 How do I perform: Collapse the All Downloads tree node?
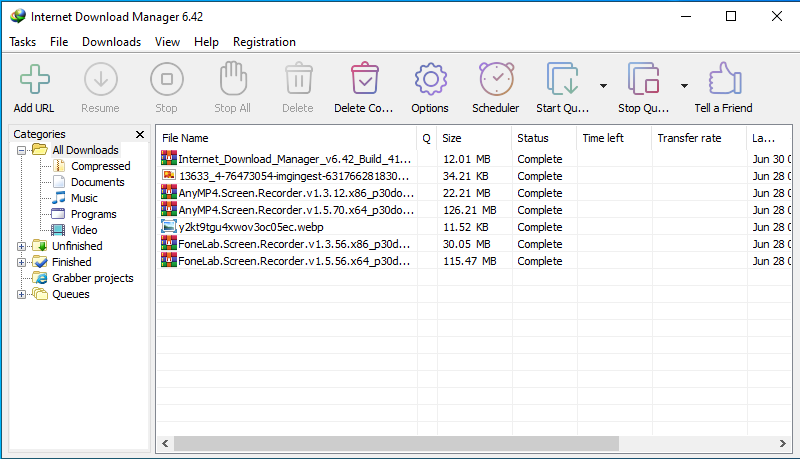pos(21,150)
